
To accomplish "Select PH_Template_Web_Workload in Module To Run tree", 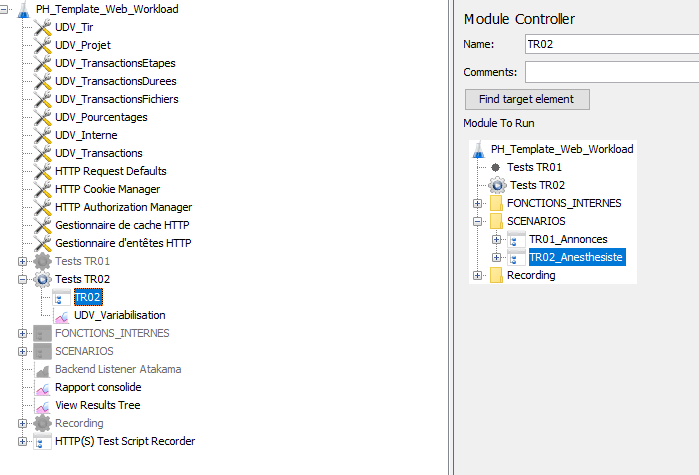I will 562,149.
